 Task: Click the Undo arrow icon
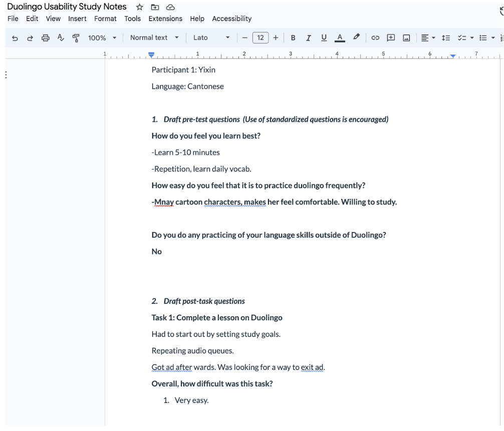(x=15, y=38)
